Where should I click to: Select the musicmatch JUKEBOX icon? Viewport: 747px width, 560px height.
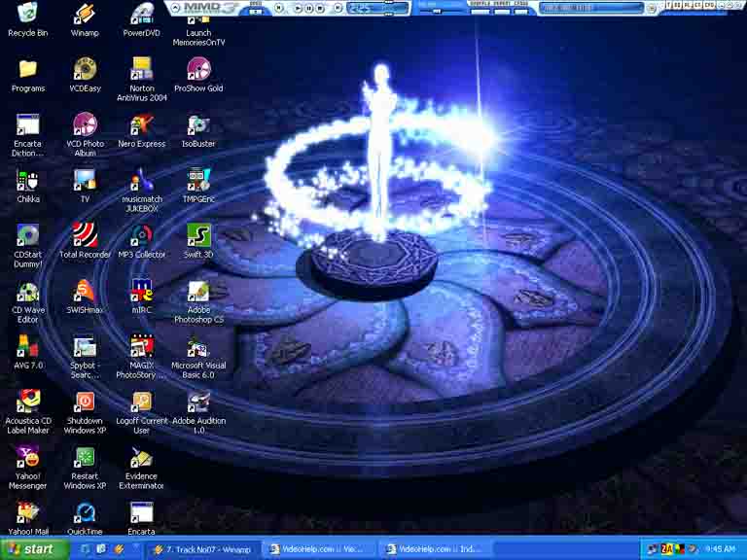(x=141, y=191)
